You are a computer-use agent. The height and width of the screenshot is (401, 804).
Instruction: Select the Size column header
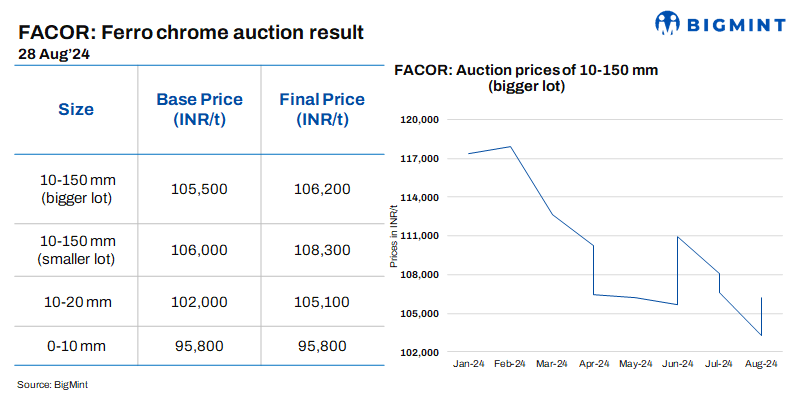[x=76, y=109]
